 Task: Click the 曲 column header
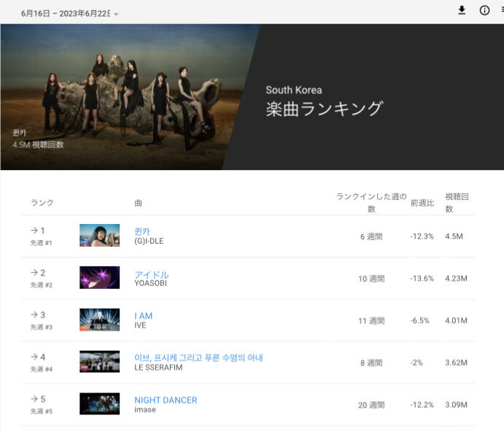pos(138,203)
